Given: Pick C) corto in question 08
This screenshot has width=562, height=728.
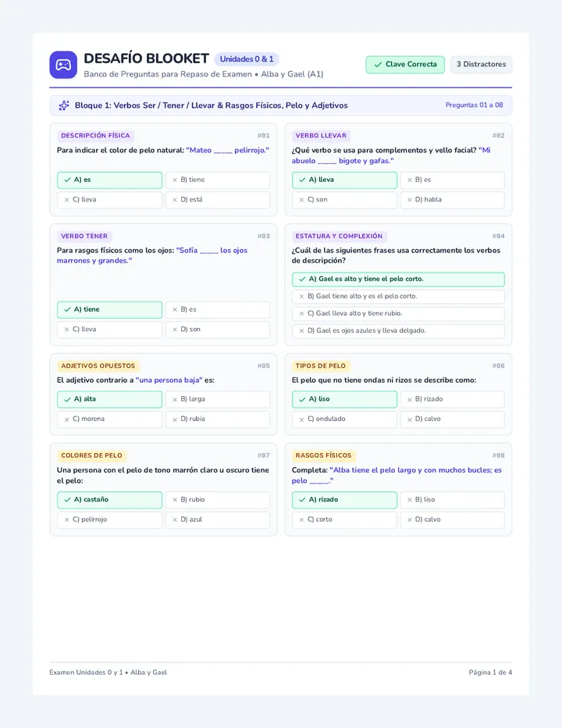Looking at the screenshot, I should 344,519.
